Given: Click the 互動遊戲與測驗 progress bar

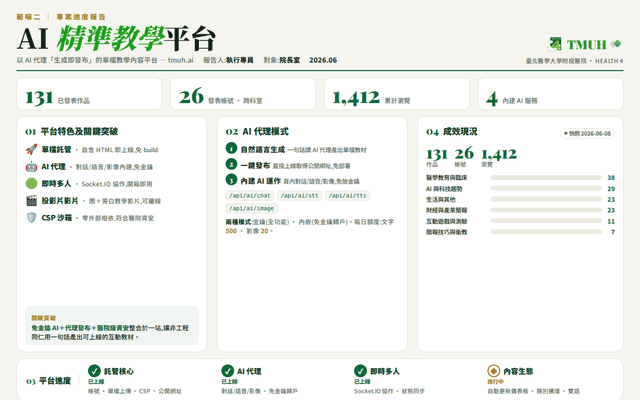Looking at the screenshot, I should [546, 221].
